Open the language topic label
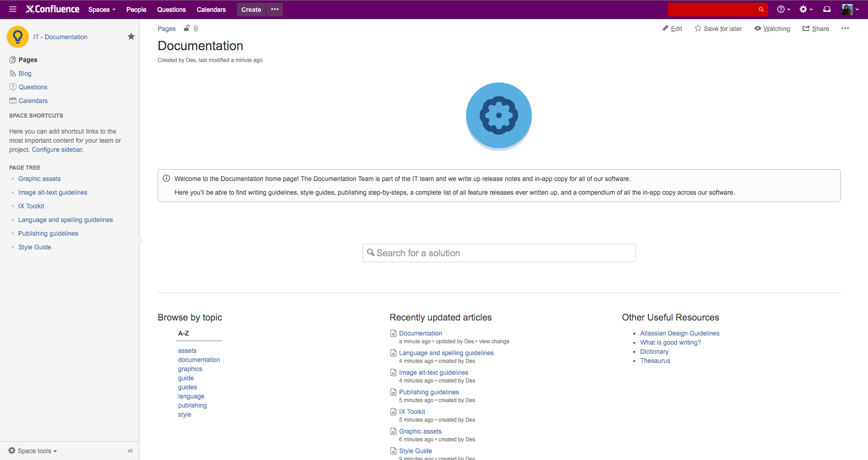The height and width of the screenshot is (460, 868). 191,396
